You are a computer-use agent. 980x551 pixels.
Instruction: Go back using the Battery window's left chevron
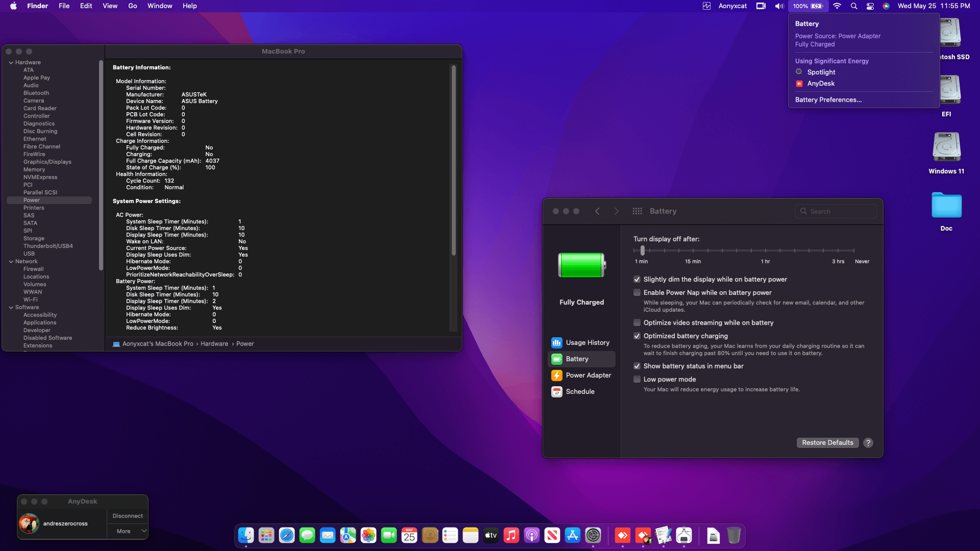pyautogui.click(x=597, y=211)
